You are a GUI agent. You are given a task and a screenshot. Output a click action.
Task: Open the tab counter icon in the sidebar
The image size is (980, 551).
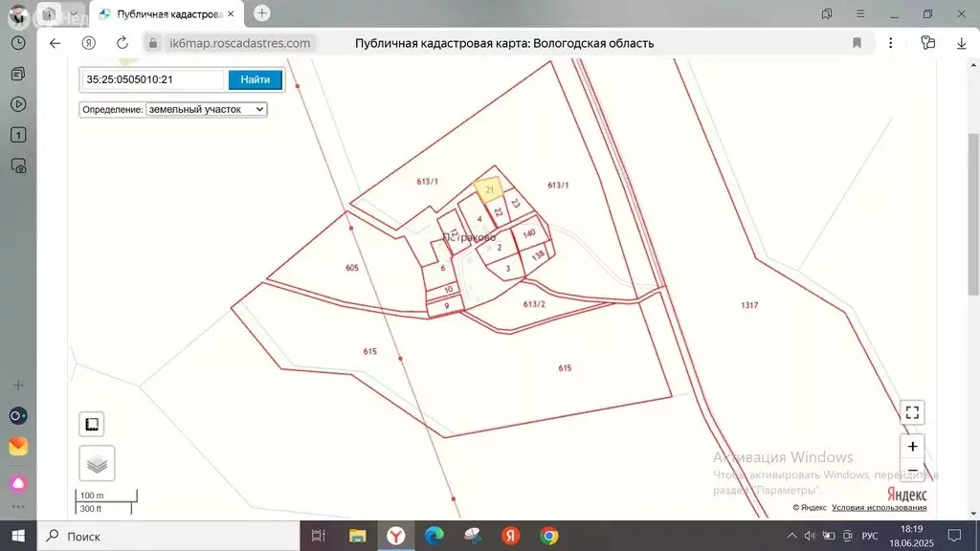tap(18, 135)
